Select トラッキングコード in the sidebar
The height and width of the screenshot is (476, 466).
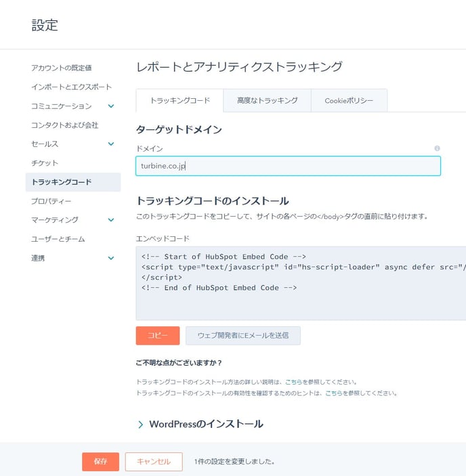[x=73, y=182]
